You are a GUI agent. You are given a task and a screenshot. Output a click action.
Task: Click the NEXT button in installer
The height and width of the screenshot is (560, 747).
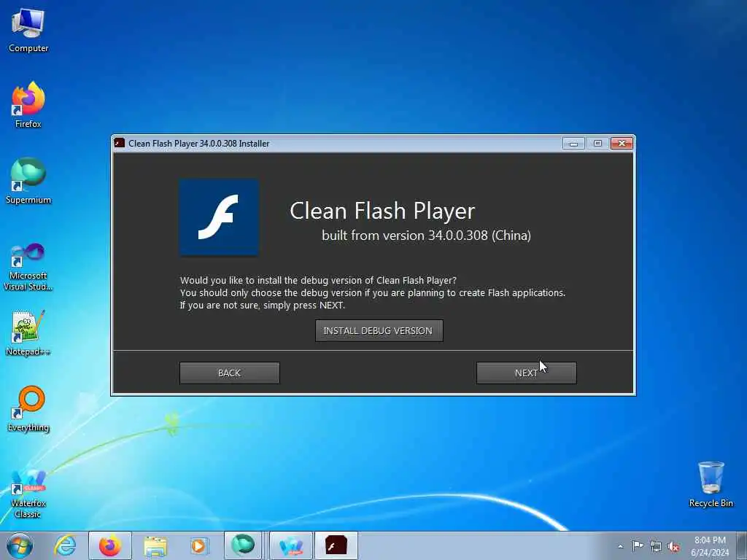[x=527, y=373]
